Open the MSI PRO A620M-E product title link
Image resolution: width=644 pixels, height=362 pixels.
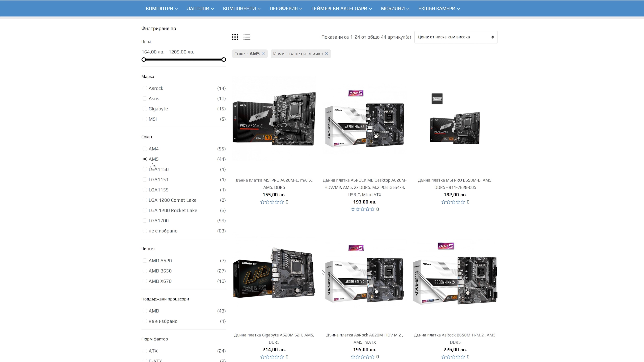click(274, 184)
